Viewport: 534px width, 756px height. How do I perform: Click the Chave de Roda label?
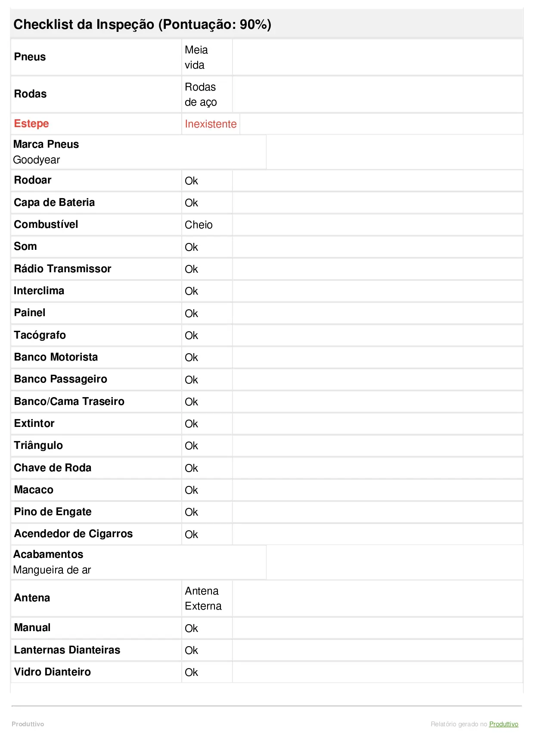click(53, 468)
